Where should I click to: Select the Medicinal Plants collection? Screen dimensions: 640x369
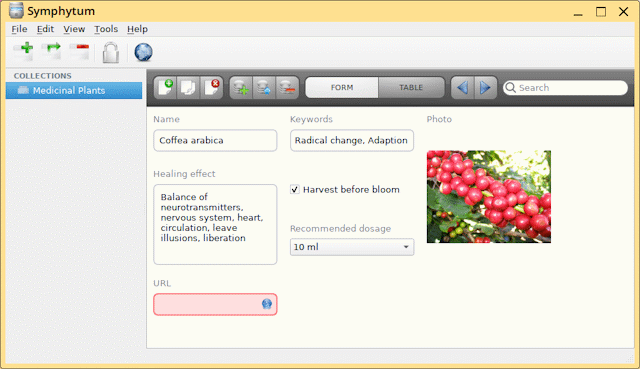coord(74,90)
